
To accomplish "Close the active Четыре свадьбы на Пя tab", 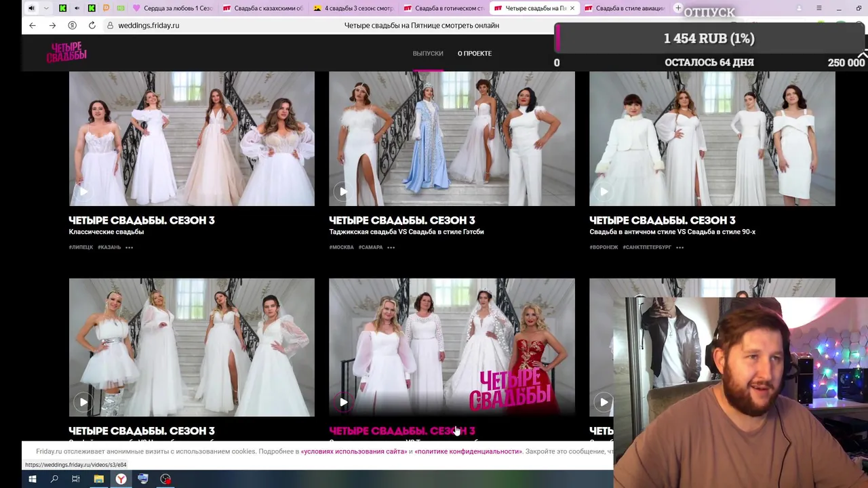I will pos(572,8).
